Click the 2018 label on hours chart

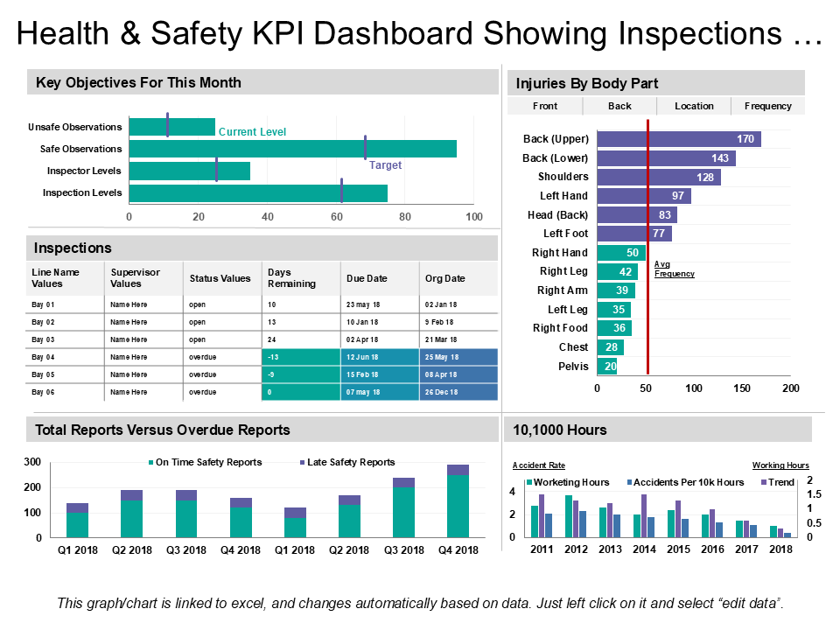pyautogui.click(x=780, y=549)
